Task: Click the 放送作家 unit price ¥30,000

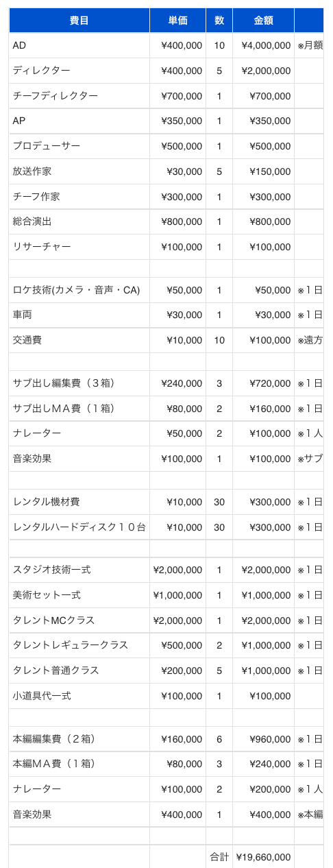Action: coord(178,171)
